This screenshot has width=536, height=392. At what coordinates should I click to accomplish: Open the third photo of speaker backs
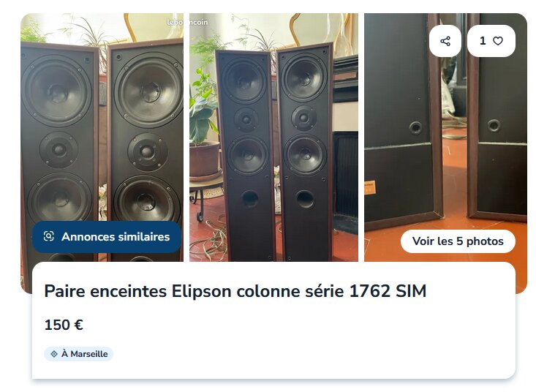445,137
